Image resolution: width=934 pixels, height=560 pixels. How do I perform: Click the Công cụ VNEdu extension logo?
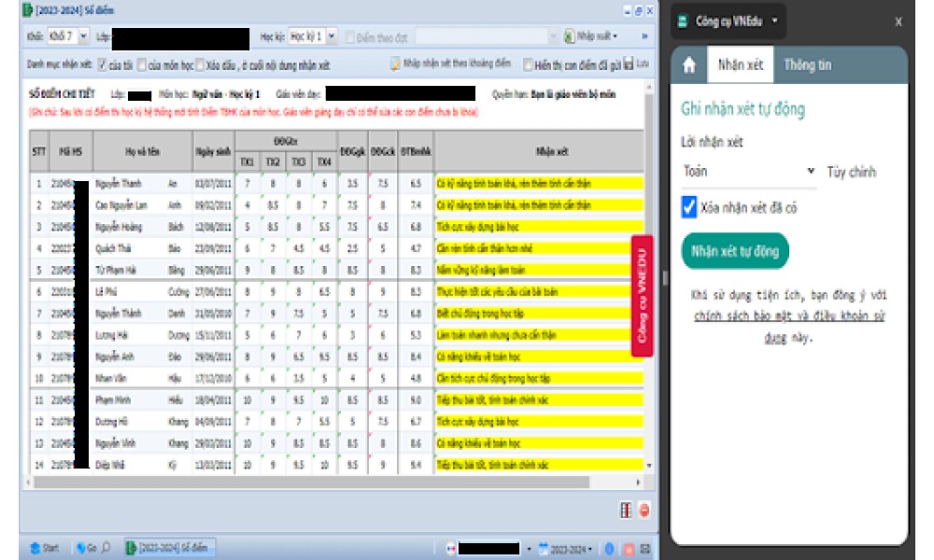pyautogui.click(x=683, y=21)
